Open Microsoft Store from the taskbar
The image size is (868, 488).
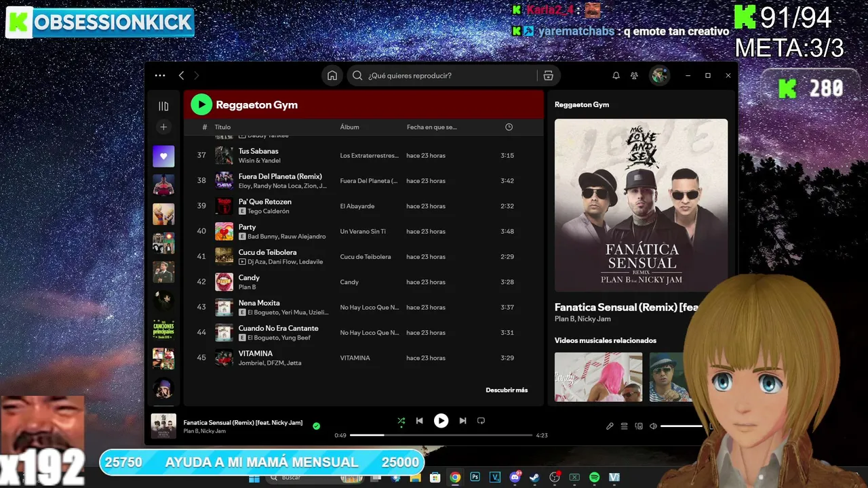click(435, 478)
